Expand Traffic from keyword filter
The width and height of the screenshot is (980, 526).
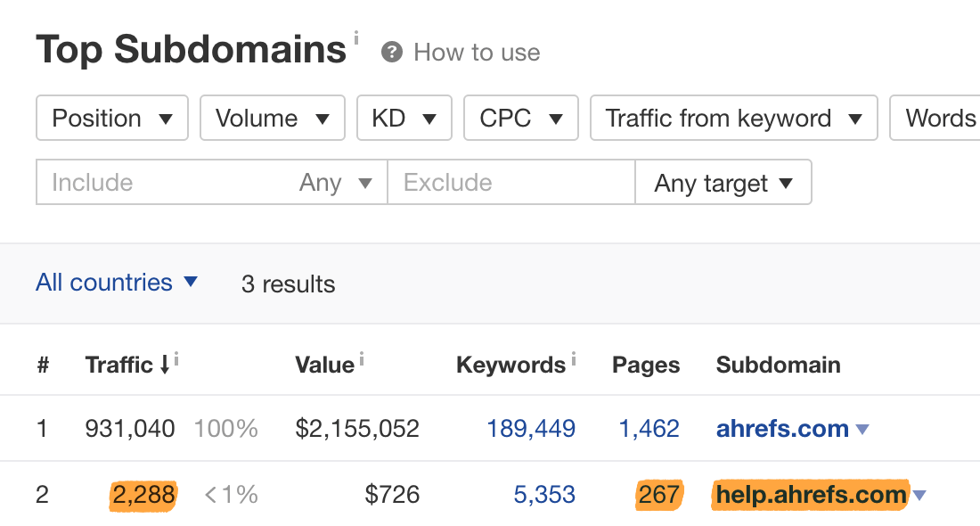click(x=733, y=119)
